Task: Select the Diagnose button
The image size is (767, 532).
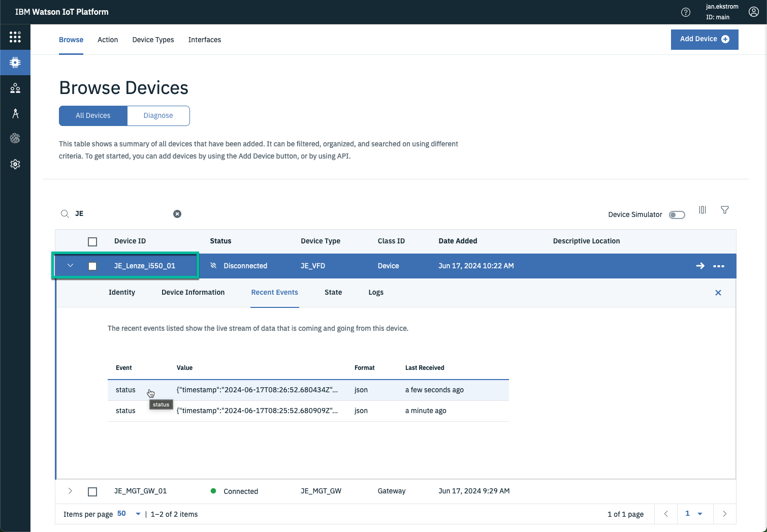Action: coord(158,115)
